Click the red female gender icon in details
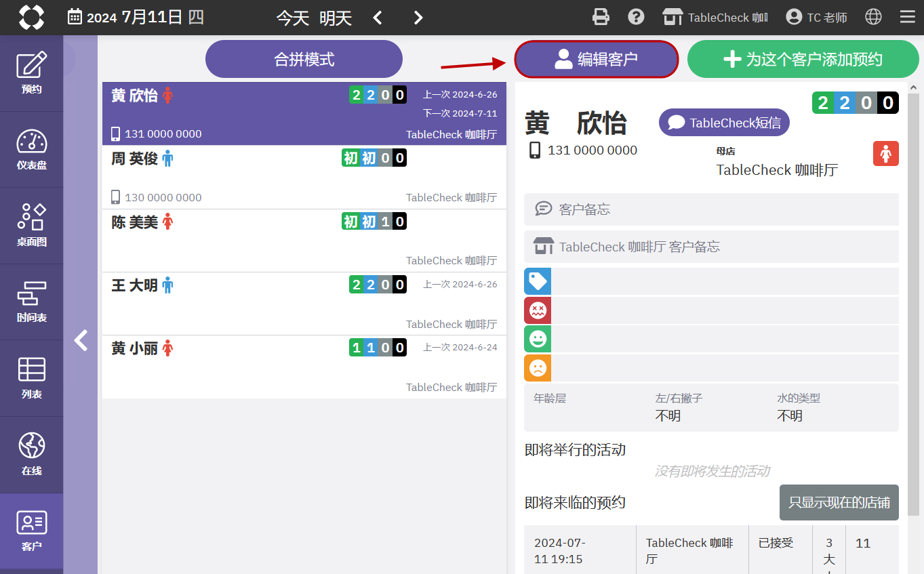 pyautogui.click(x=885, y=154)
